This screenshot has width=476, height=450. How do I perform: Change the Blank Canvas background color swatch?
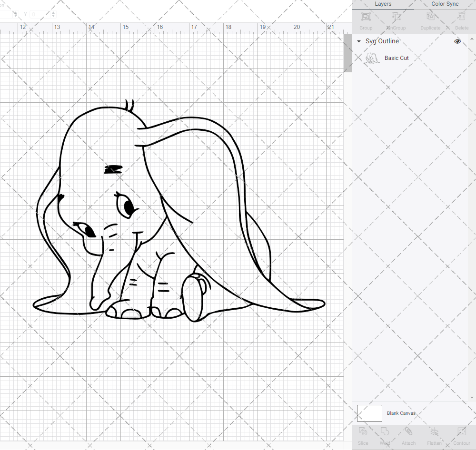[369, 413]
